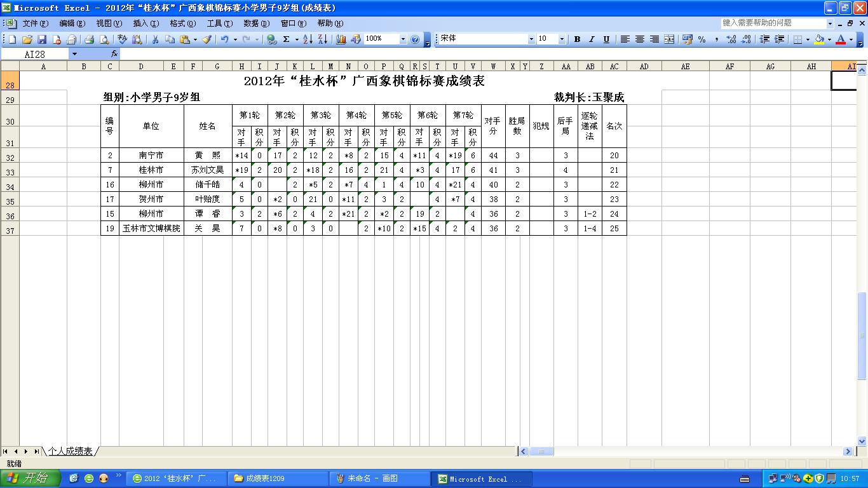Apply percent style format

point(702,39)
